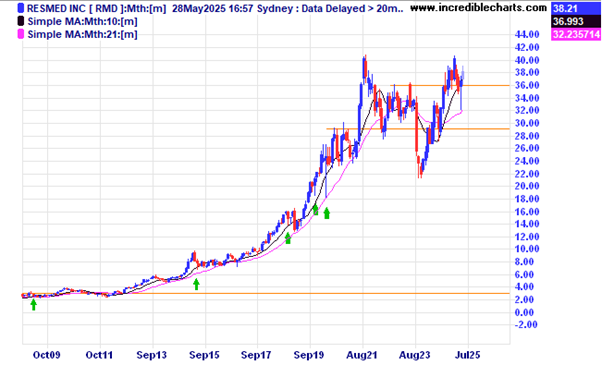Open the www.incrediblecharts.com link
Image resolution: width=602 pixels, height=365 pixels.
[478, 7]
